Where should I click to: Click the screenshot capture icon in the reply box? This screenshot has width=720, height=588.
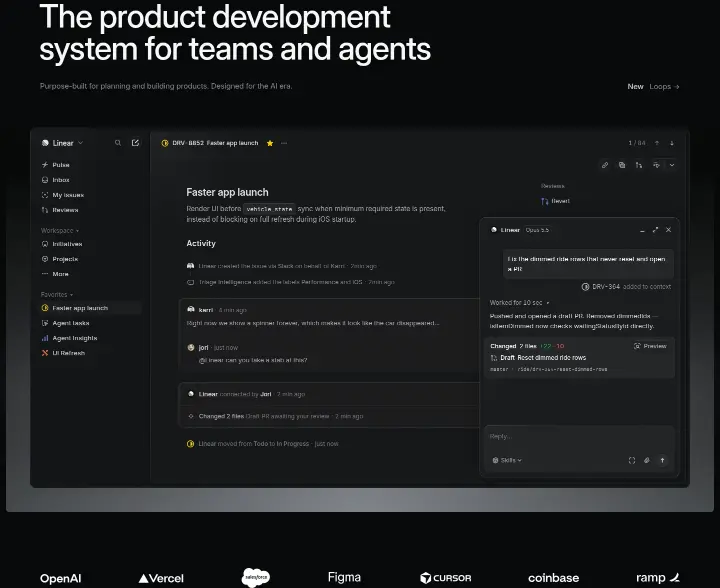coord(632,460)
